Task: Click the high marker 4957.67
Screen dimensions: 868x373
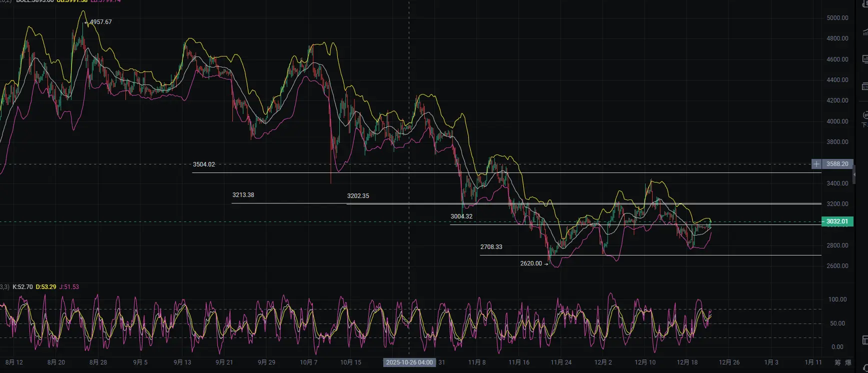Action: click(100, 22)
